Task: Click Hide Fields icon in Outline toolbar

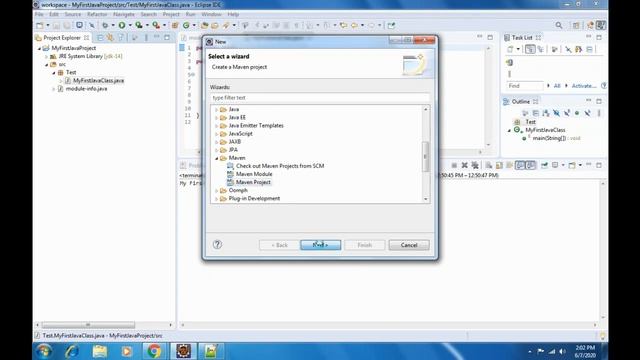Action: 556,113
